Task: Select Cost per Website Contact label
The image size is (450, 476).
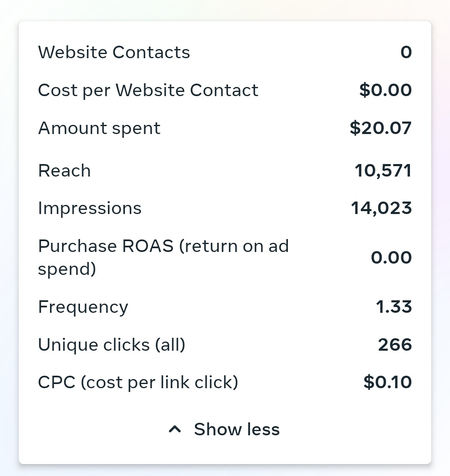Action: [148, 90]
